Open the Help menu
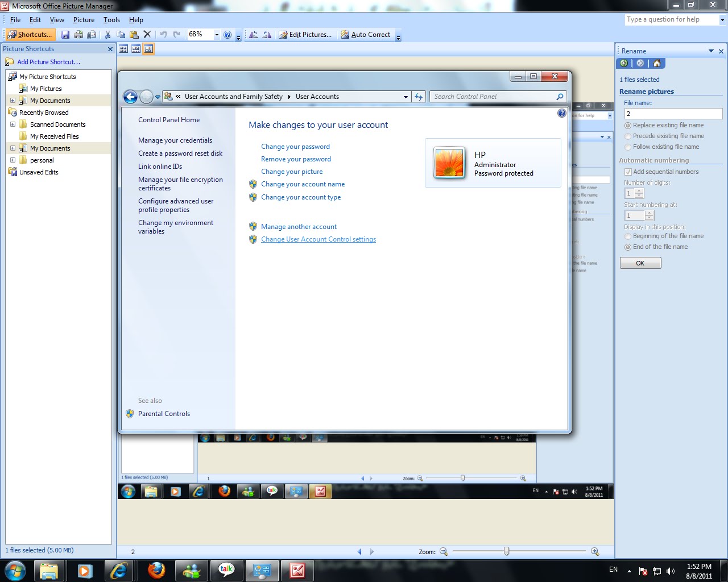Viewport: 728px width, 582px height. coord(136,20)
